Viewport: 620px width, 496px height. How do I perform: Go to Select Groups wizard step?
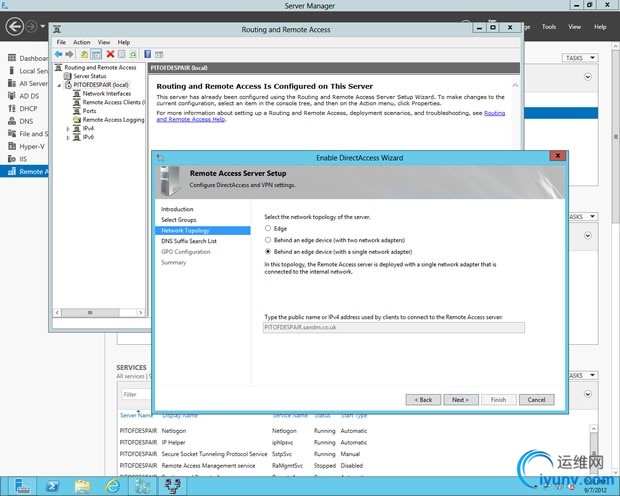tap(179, 220)
